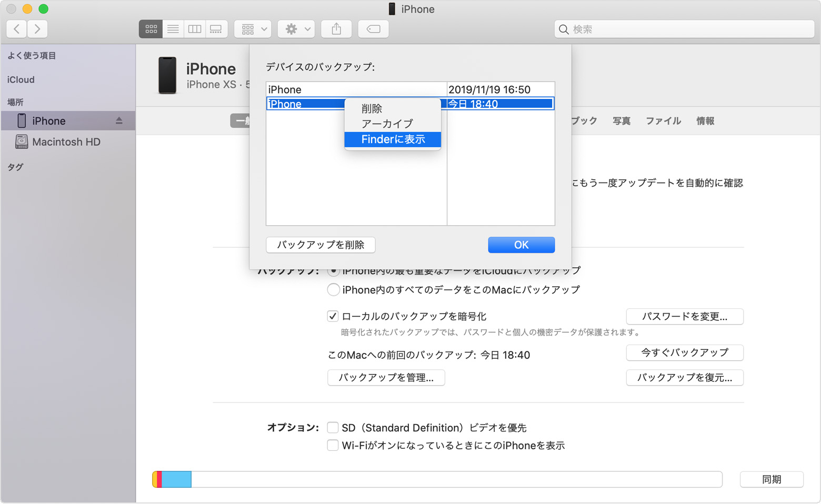Click the タグ sidebar heading

(x=15, y=167)
